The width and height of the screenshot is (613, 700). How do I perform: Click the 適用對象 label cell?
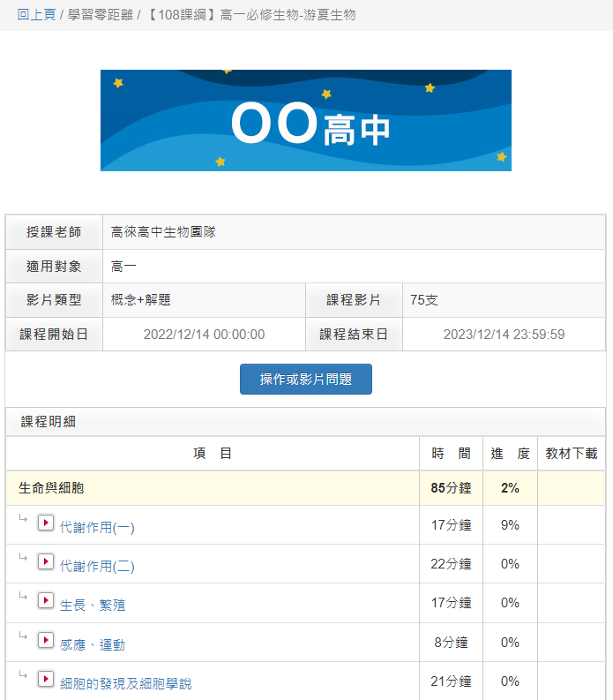point(54,266)
